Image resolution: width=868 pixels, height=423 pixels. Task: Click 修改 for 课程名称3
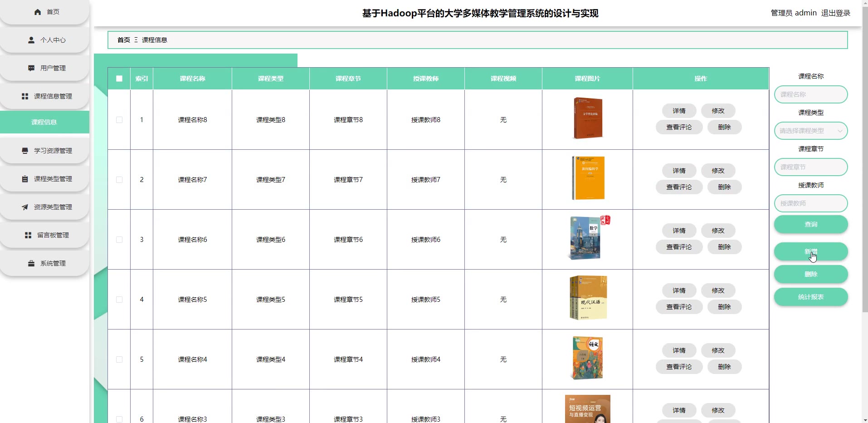[x=718, y=410]
